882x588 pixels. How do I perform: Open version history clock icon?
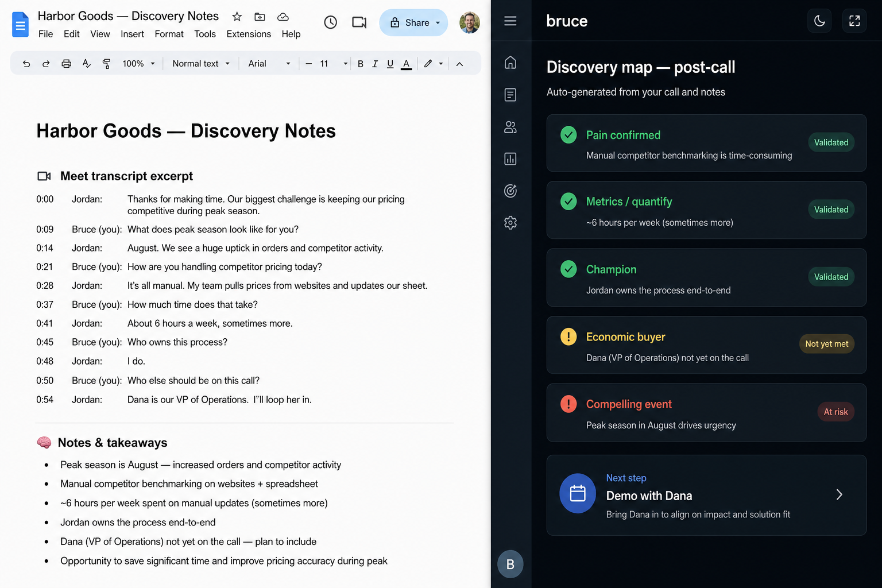tap(330, 22)
